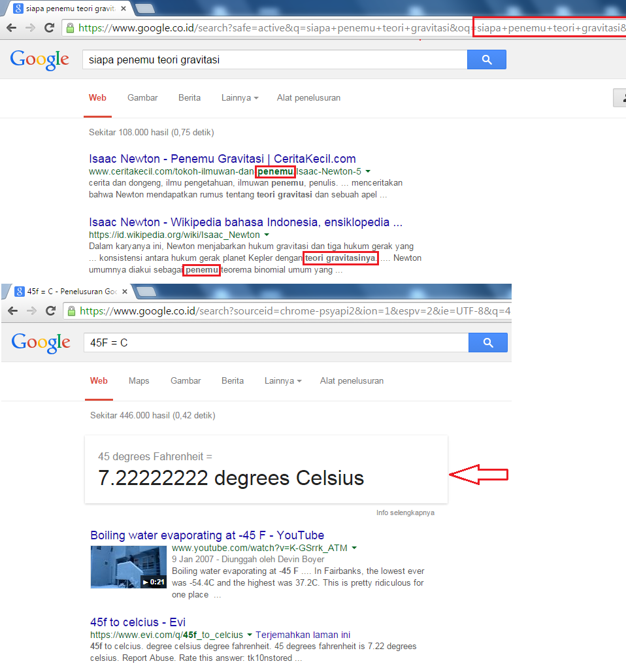This screenshot has height=672, width=626.
Task: Click the padlock icon in the 45F = C window address bar
Action: [72, 311]
